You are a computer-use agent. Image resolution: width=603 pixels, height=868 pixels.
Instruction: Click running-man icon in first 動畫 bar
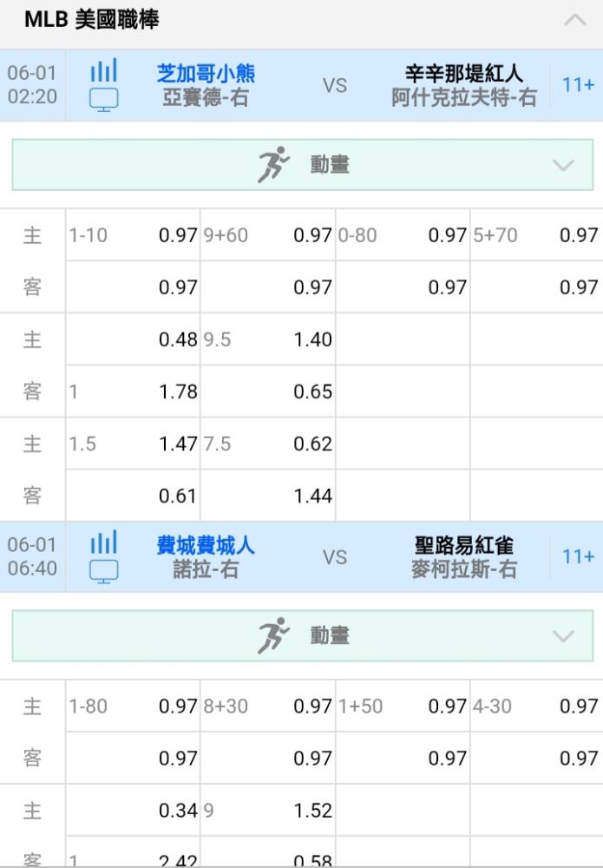tap(273, 164)
